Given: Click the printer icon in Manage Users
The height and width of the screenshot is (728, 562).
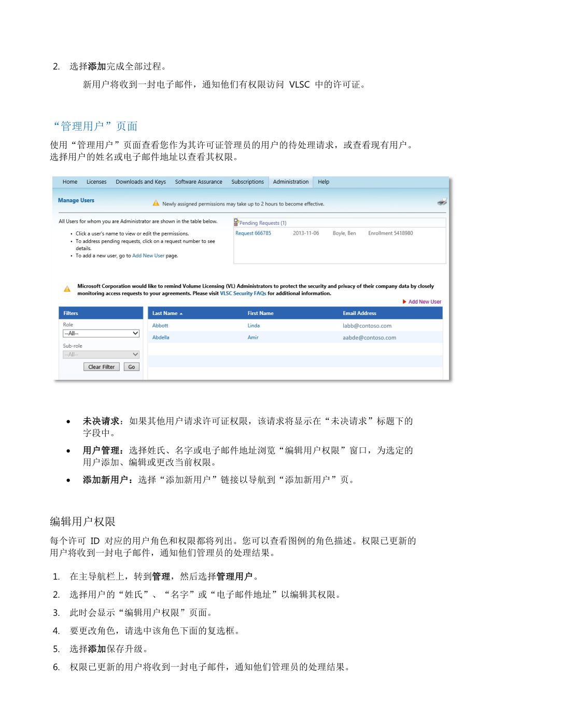Looking at the screenshot, I should 442,202.
